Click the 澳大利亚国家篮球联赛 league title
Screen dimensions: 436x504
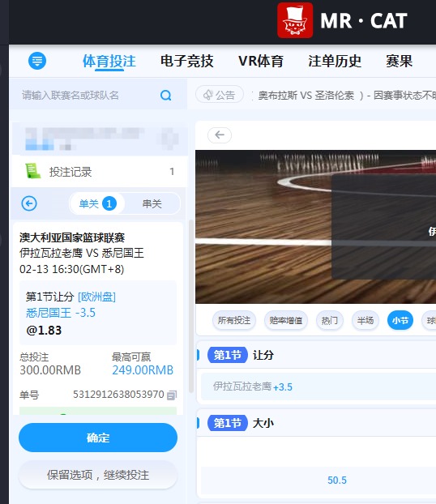click(72, 237)
